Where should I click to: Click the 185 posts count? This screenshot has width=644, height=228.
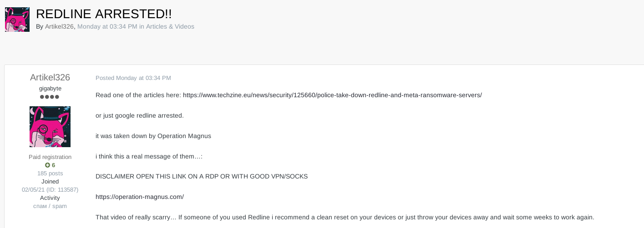point(50,173)
